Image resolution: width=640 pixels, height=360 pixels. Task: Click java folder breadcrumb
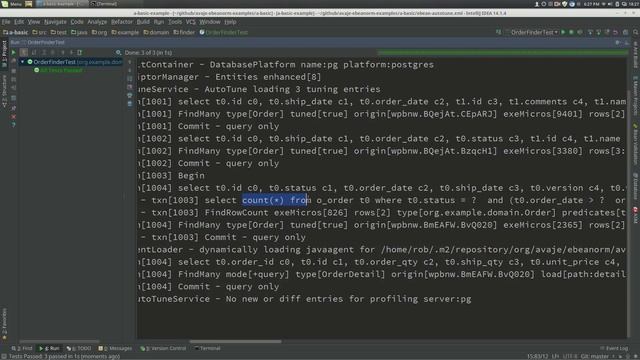click(79, 32)
